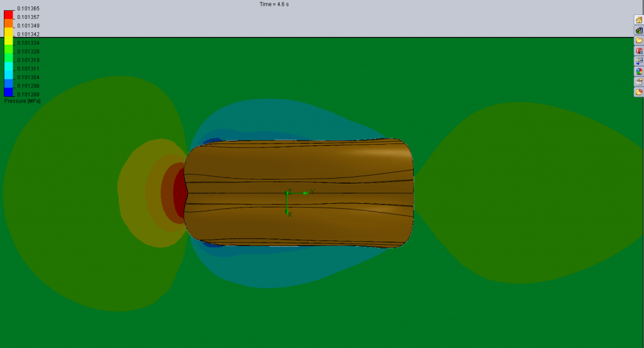This screenshot has height=348, width=644.
Task: Click the legend value 0.101326
Action: 28,52
